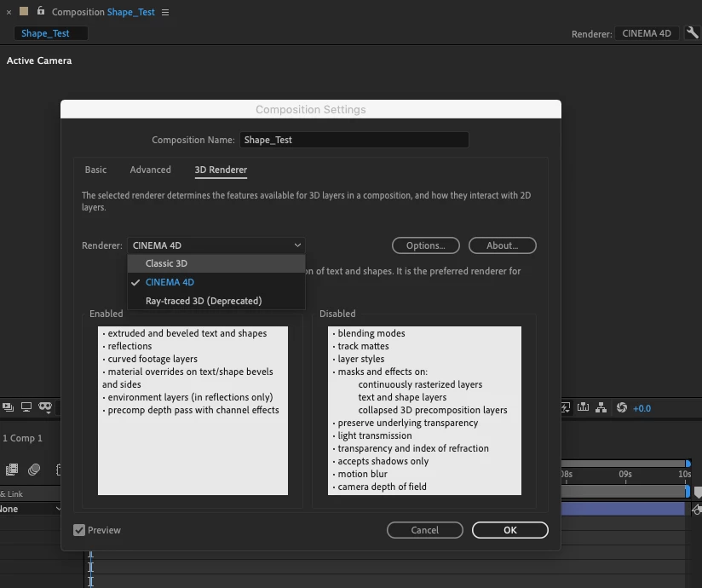
Task: Toggle the Draft 3D stacked-circles icon in timeline
Action: 34,470
